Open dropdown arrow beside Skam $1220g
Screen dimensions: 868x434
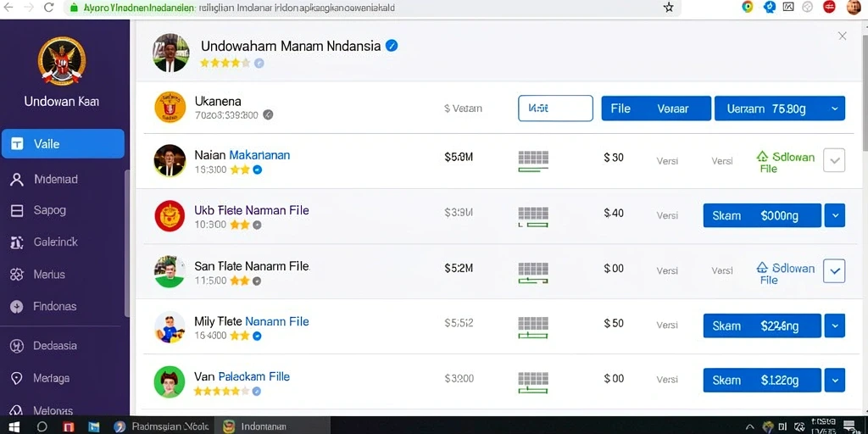coord(835,381)
